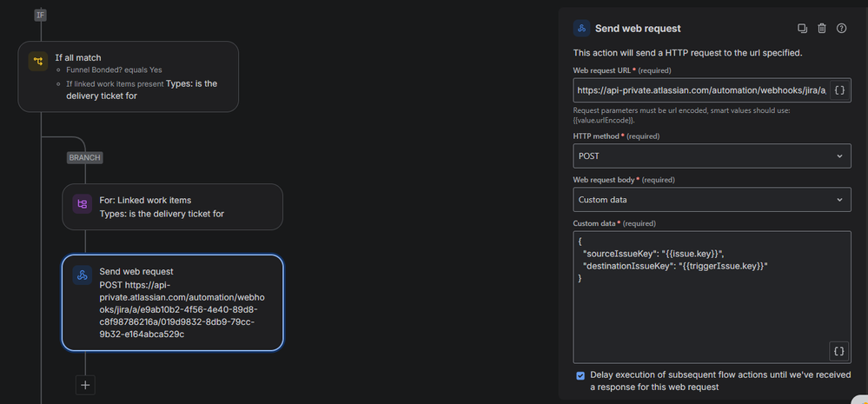Add a component with the plus button
The height and width of the screenshot is (404, 868).
pos(85,385)
